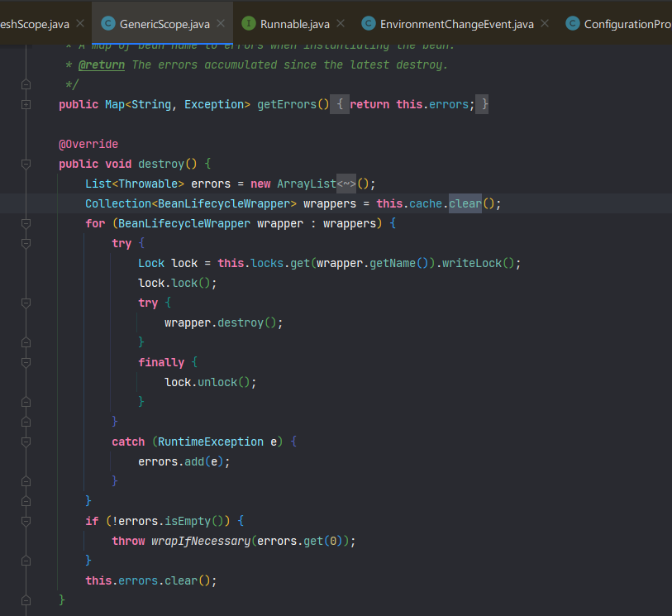This screenshot has width=672, height=616.
Task: Click the 'finally' keyword
Action: pos(161,362)
